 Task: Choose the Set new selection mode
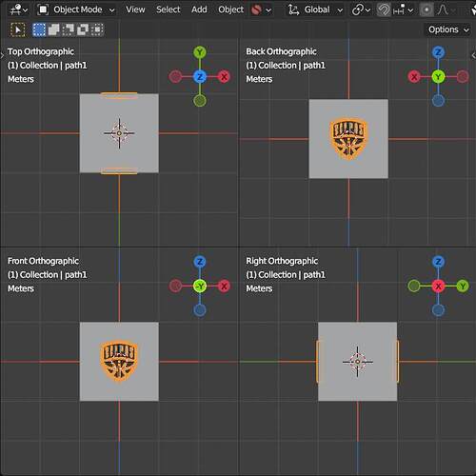click(x=39, y=30)
